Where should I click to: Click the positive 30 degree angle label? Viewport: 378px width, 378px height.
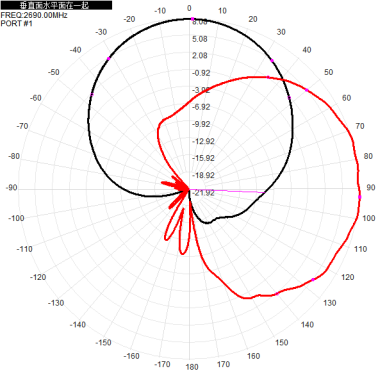click(x=281, y=32)
